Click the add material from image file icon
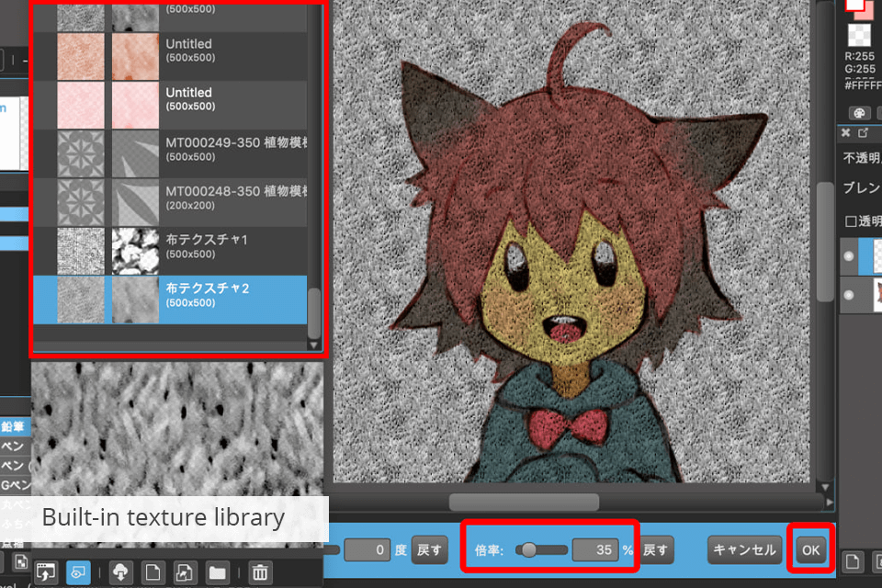The image size is (882, 588). point(184,572)
